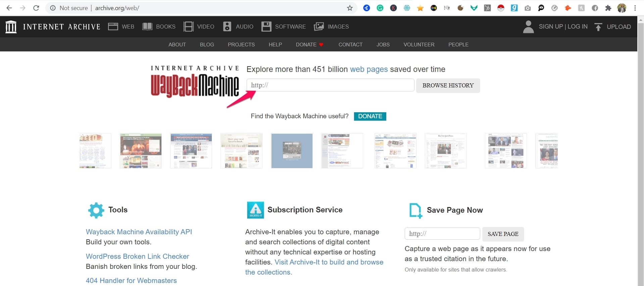Viewport: 644px width, 286px height.
Task: Open the BLOG menu item
Action: click(207, 45)
